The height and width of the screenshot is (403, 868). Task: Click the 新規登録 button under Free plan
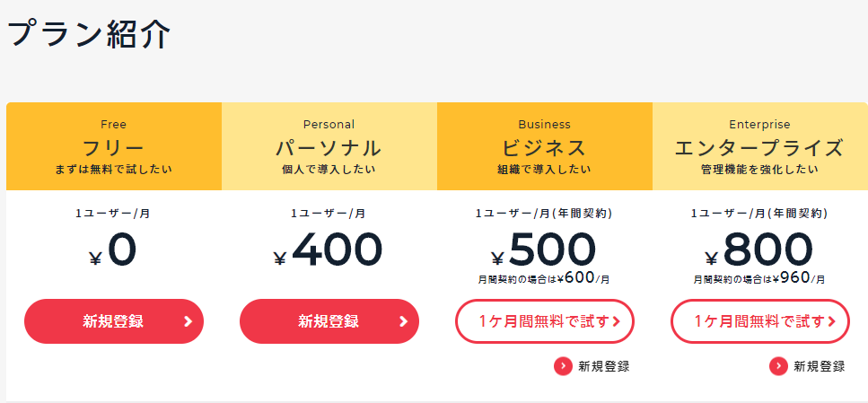(113, 321)
